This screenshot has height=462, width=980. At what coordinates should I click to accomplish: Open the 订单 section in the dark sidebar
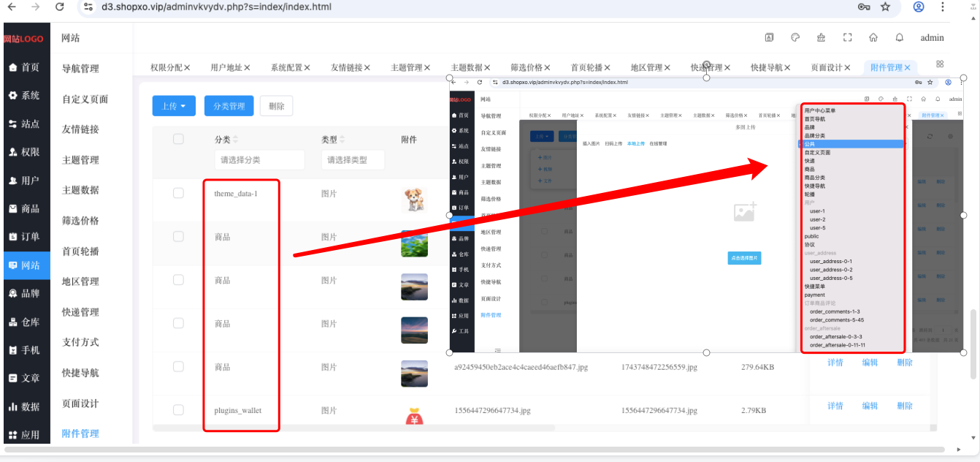click(x=25, y=237)
